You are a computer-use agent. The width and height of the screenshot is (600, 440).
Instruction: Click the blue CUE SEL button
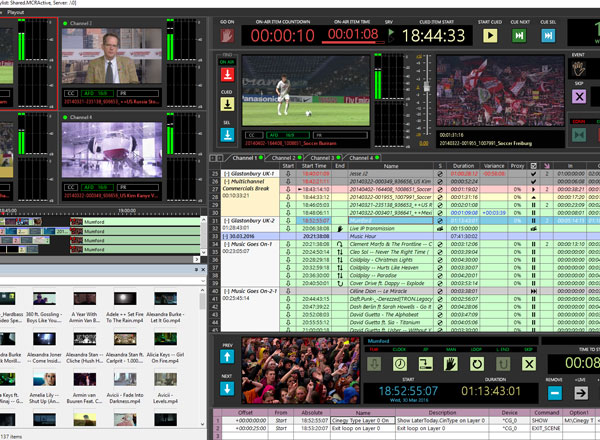[548, 35]
